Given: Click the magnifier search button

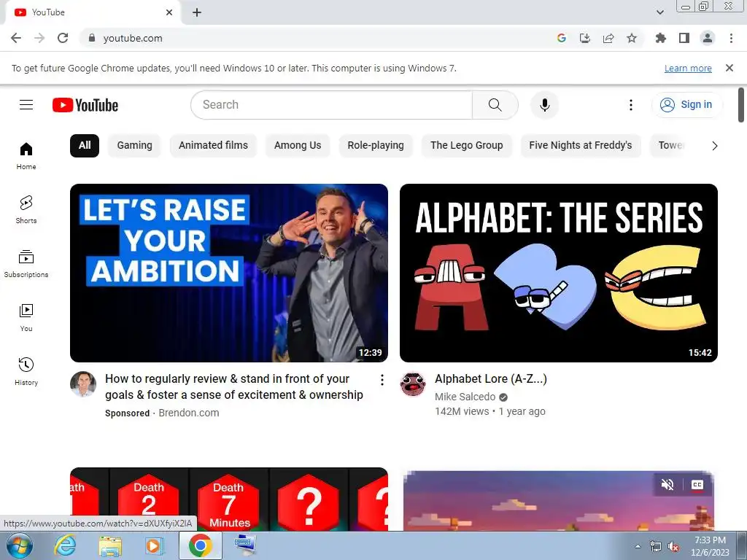Looking at the screenshot, I should [x=495, y=105].
